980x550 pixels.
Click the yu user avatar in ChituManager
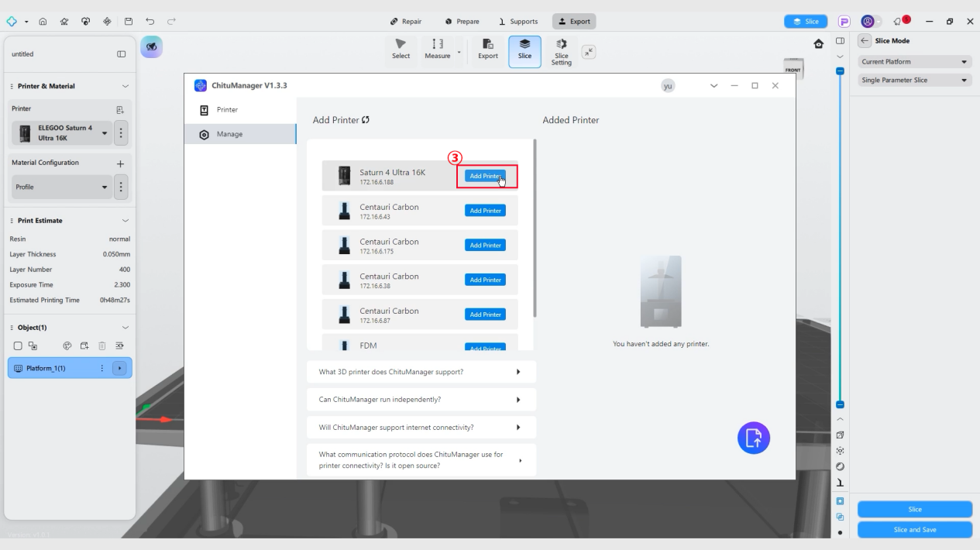pos(667,85)
